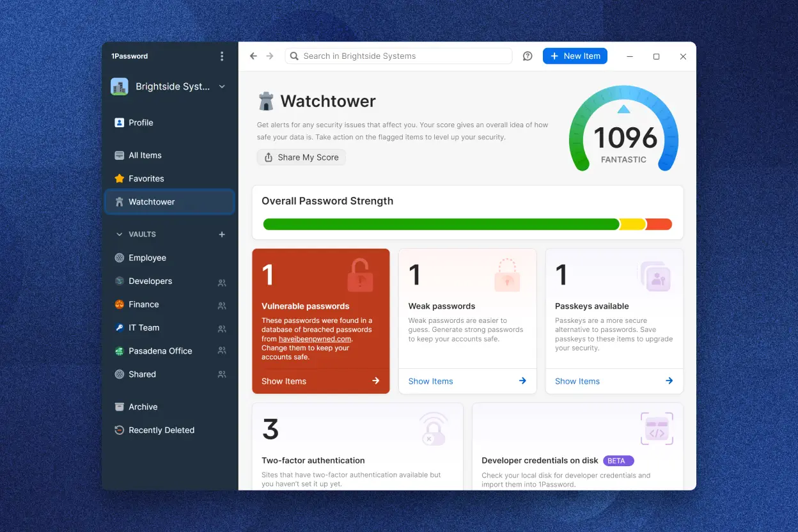Select the Archive box icon
Image resolution: width=798 pixels, height=532 pixels.
coord(120,407)
